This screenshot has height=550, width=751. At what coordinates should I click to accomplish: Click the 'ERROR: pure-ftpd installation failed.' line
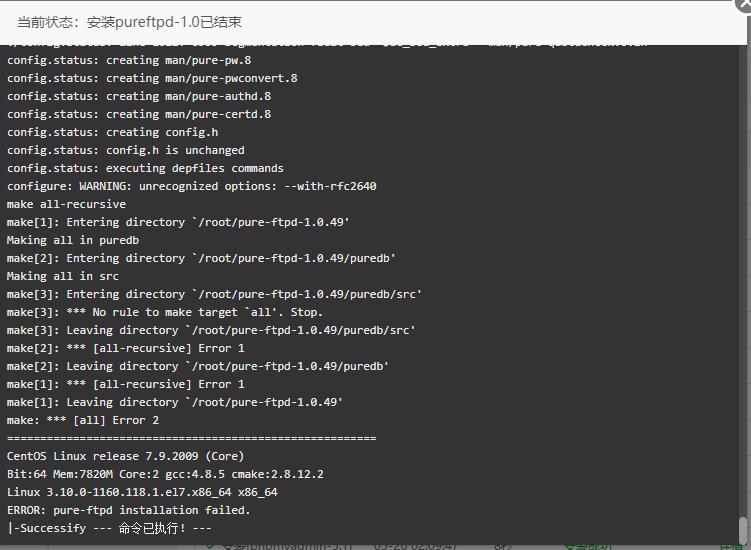(x=129, y=510)
